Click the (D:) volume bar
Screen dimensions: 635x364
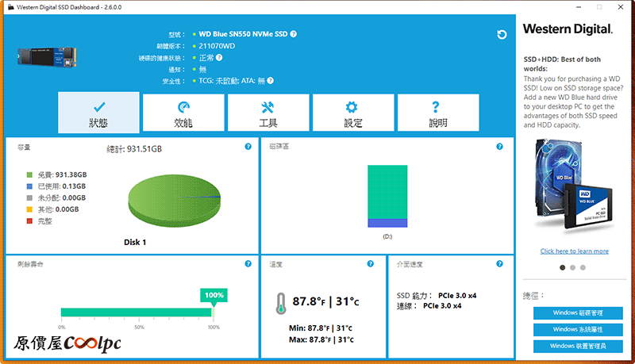pos(387,196)
